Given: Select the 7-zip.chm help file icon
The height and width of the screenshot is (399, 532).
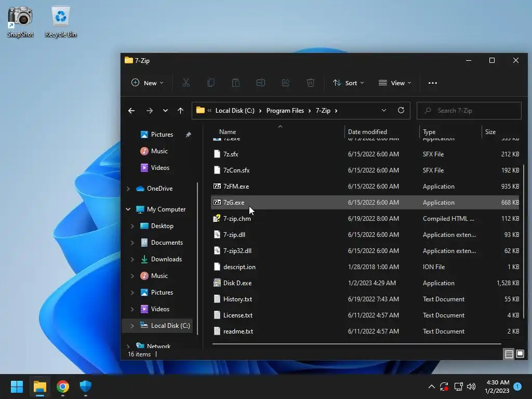Looking at the screenshot, I should (217, 219).
